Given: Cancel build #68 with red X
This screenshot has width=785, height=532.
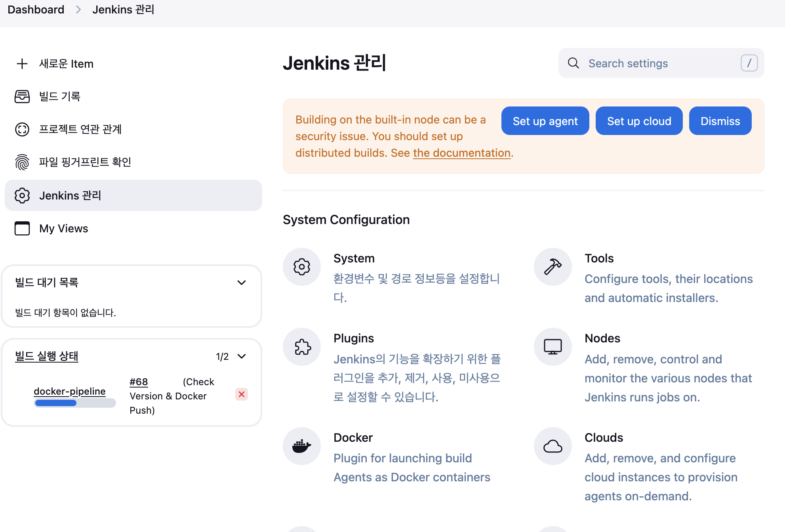Looking at the screenshot, I should click(x=241, y=394).
